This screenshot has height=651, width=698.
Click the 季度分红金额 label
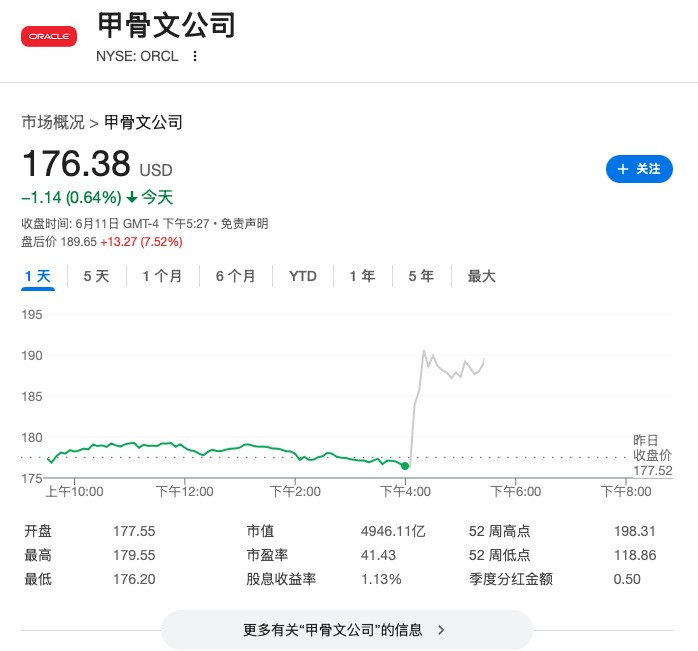click(511, 579)
